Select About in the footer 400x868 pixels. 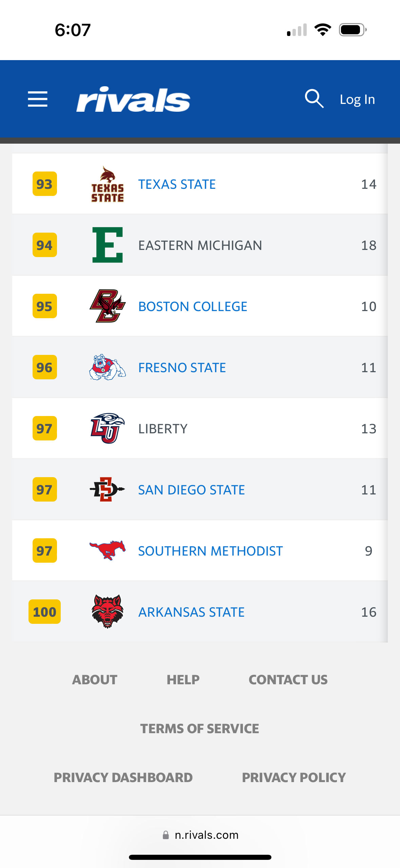pos(95,680)
